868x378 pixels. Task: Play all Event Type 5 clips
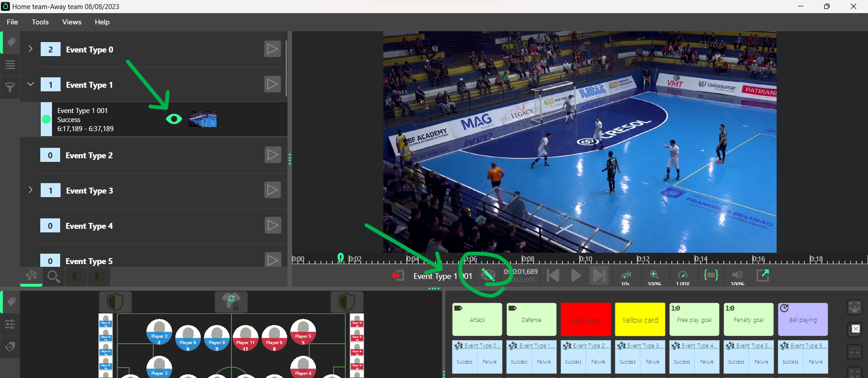(273, 260)
